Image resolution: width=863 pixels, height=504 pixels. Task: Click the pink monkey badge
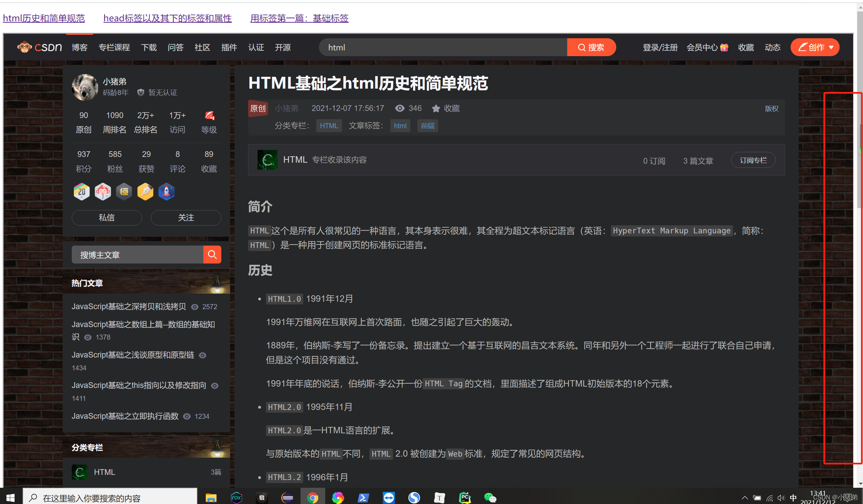coord(103,191)
